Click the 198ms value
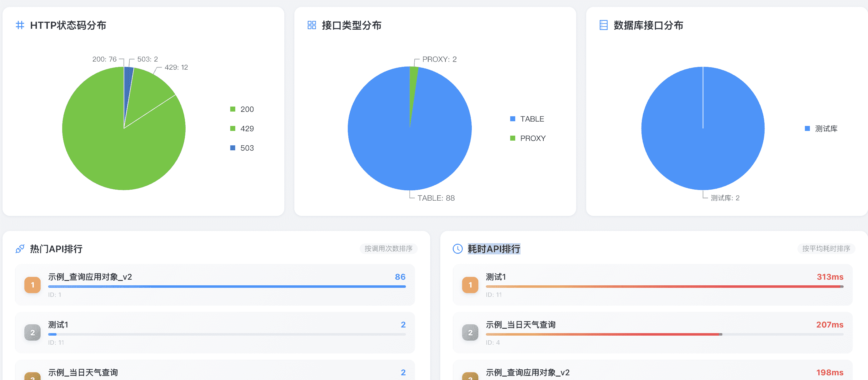This screenshot has height=380, width=868. tap(830, 372)
